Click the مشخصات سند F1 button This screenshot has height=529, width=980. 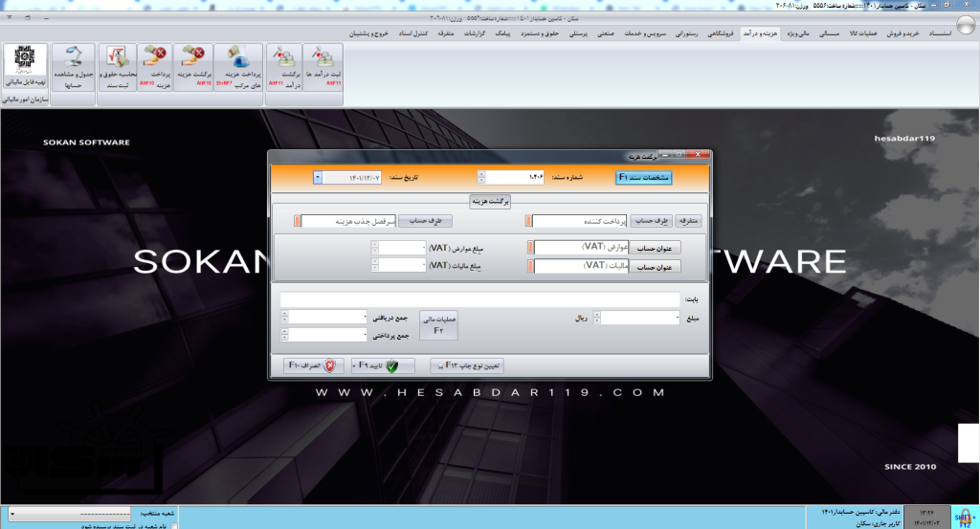644,177
